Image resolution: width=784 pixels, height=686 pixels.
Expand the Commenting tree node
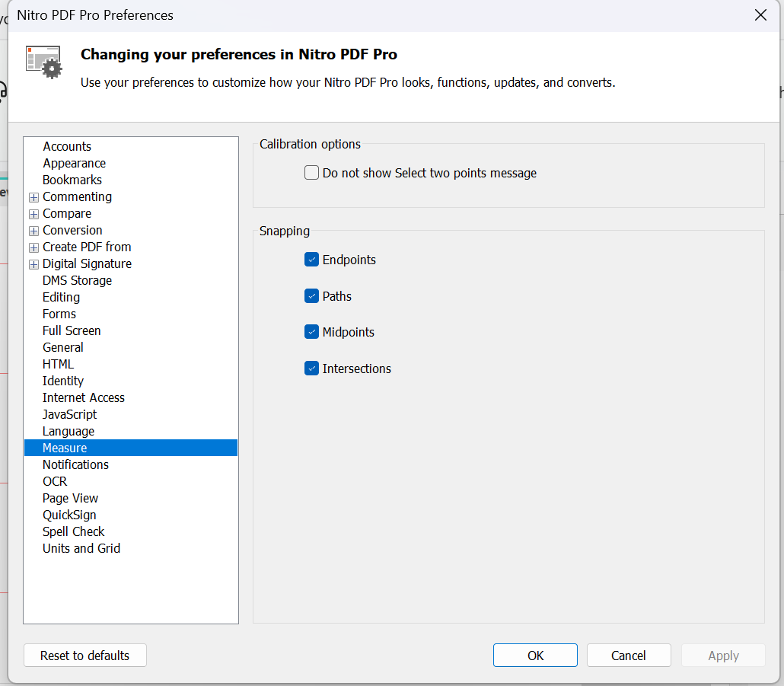pyautogui.click(x=33, y=197)
